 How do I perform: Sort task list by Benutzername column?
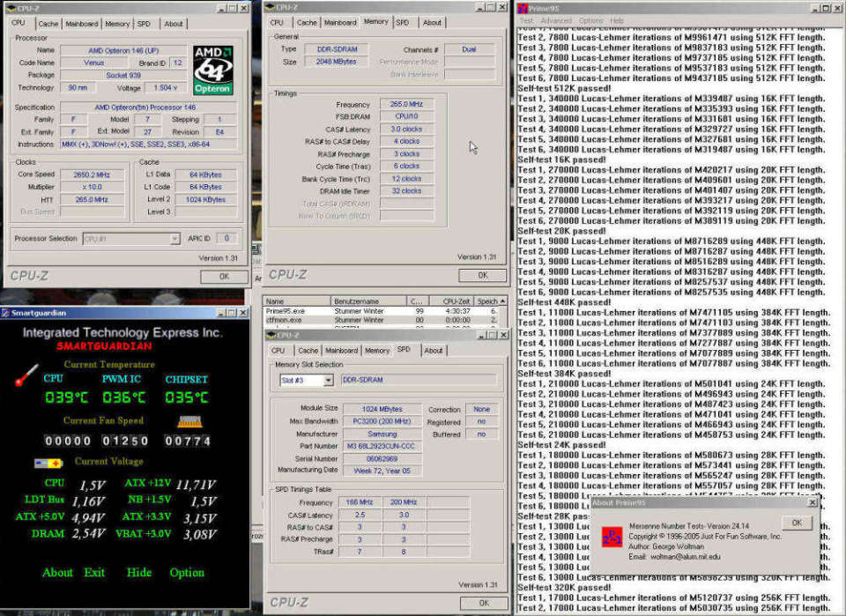(368, 301)
